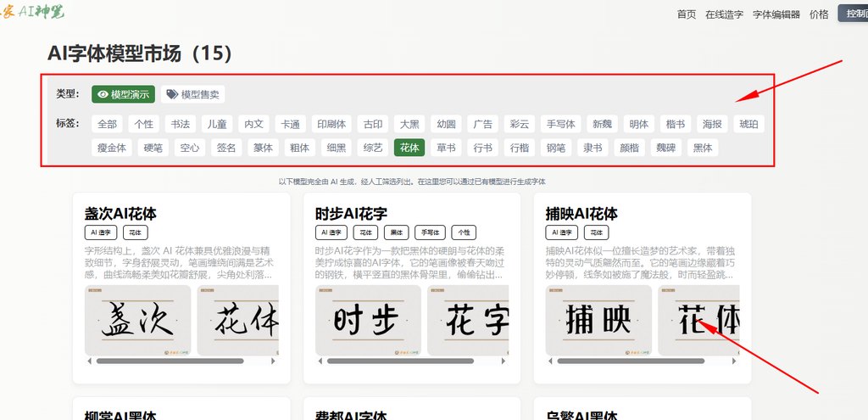Choose the 海报 tag
This screenshot has height=420, width=868.
click(712, 124)
